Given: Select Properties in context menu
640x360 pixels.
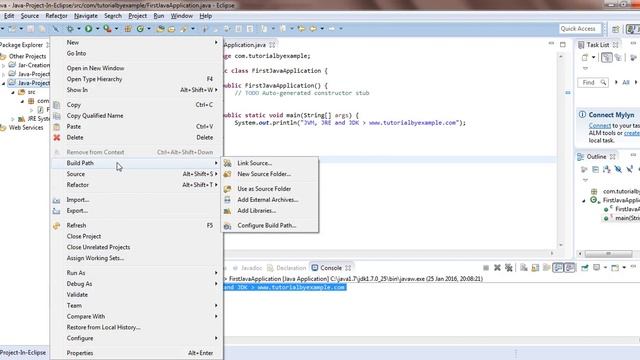Looking at the screenshot, I should (137, 353).
